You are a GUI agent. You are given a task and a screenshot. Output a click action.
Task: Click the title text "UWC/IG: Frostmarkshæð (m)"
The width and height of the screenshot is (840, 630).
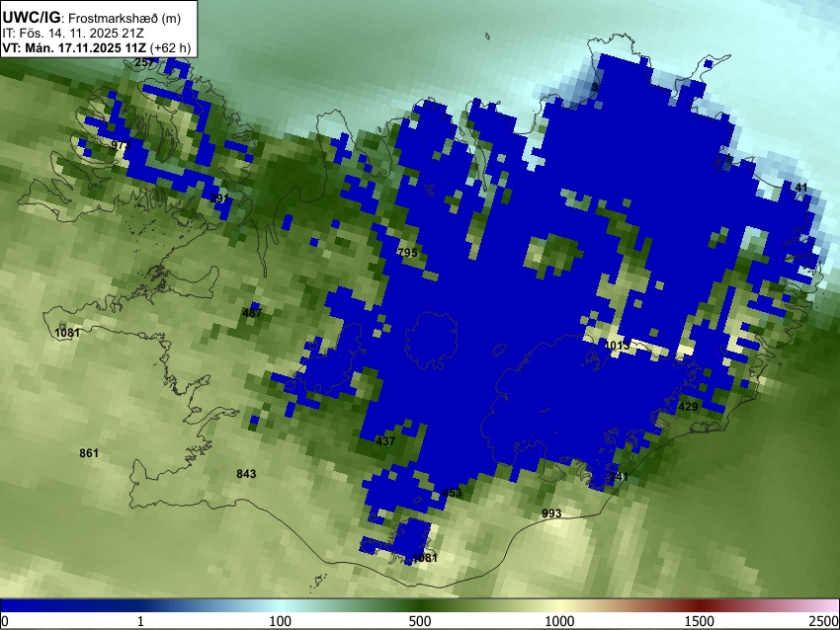point(92,18)
